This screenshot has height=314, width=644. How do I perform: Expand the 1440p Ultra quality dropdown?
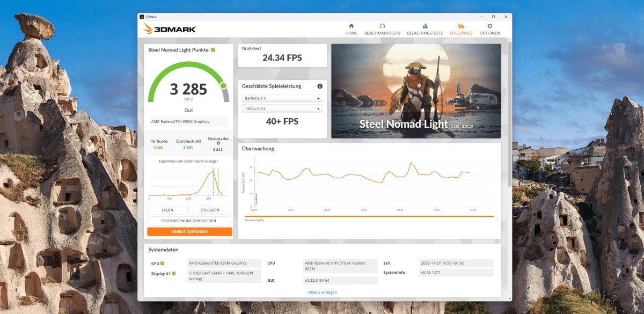tap(282, 109)
